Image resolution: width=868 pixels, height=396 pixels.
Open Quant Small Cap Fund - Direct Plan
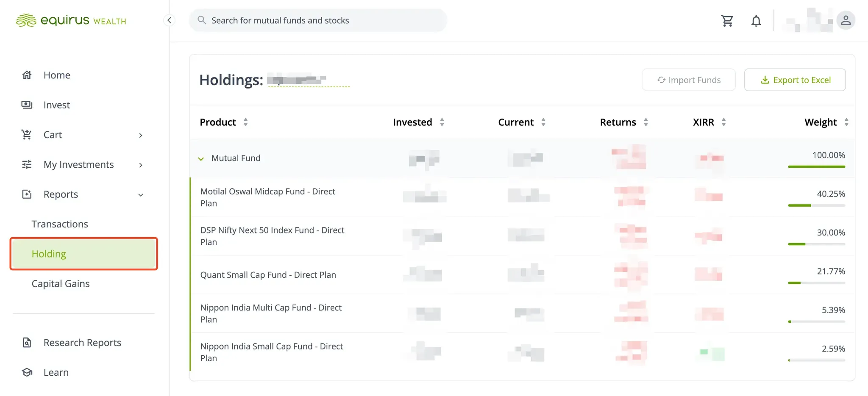pyautogui.click(x=268, y=275)
